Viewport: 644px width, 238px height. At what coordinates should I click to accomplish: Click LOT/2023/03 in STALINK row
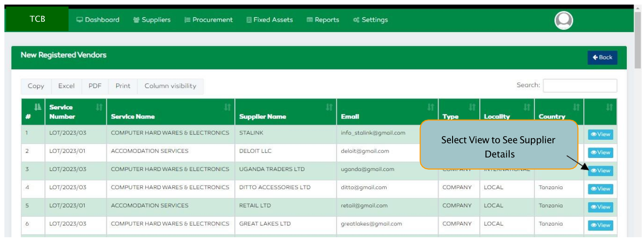tap(67, 133)
